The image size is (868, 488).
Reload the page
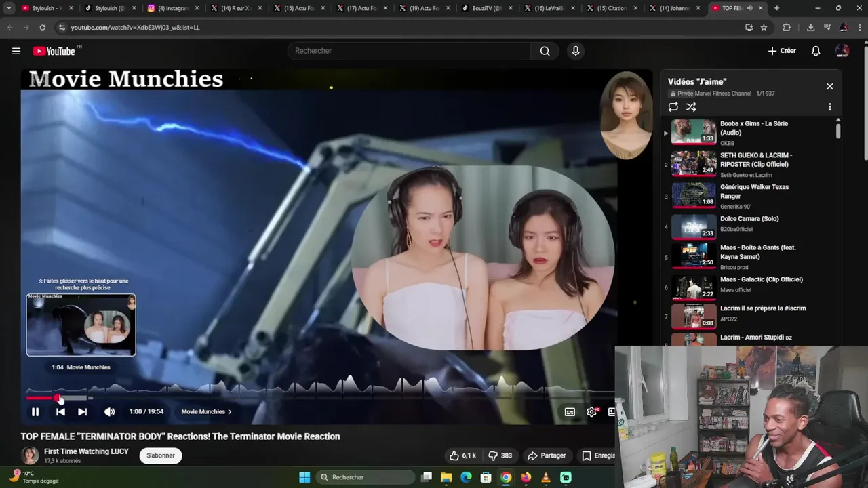pyautogui.click(x=42, y=27)
